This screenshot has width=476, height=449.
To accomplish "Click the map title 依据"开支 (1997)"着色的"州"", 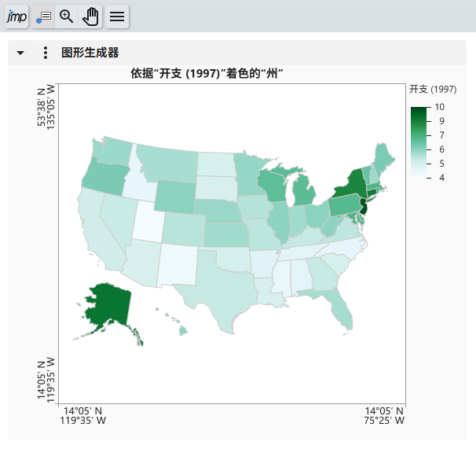I will (x=207, y=73).
